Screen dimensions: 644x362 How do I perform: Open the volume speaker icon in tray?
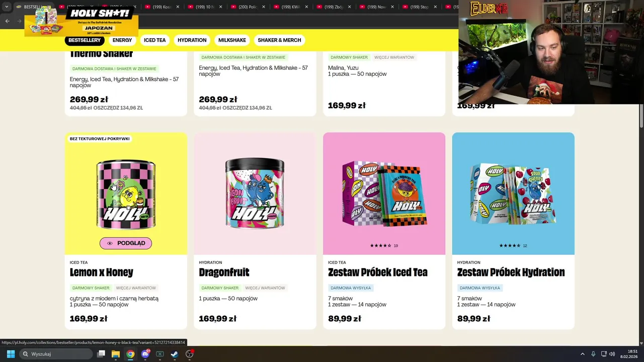coord(612,354)
